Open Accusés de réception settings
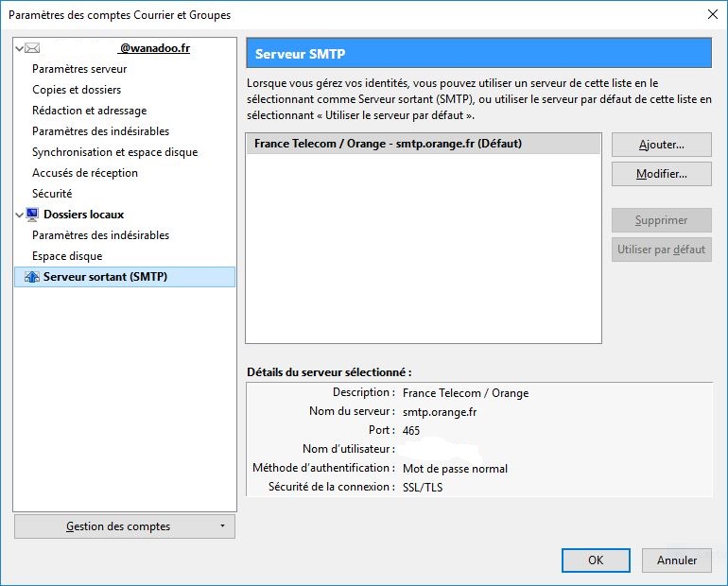Screen dimensions: 728x586 [85, 173]
